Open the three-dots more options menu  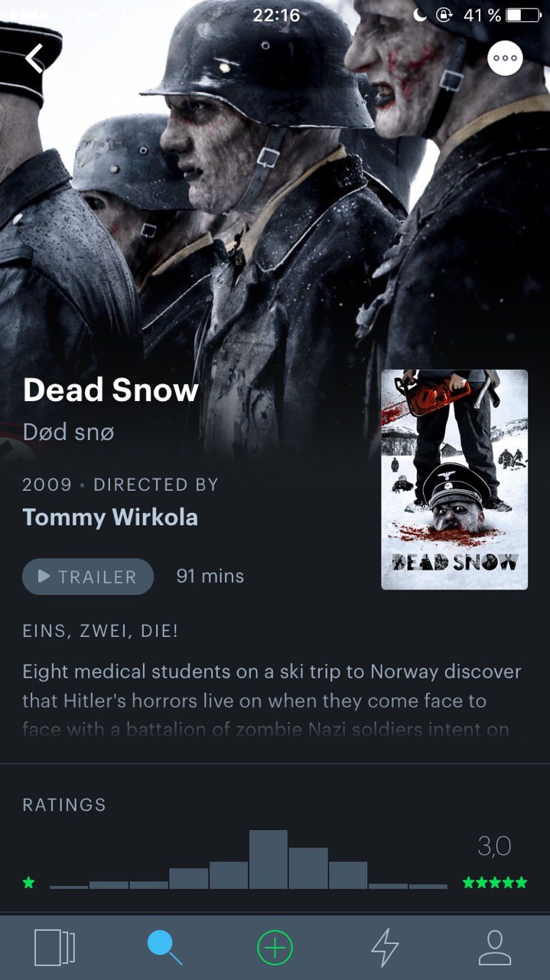505,58
